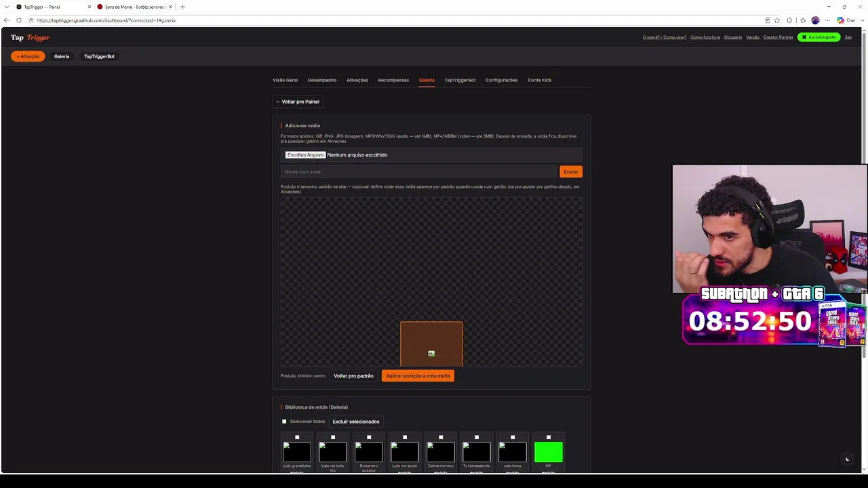Open the tab search chevron in the tab strip
The height and width of the screenshot is (488, 868).
tap(6, 7)
